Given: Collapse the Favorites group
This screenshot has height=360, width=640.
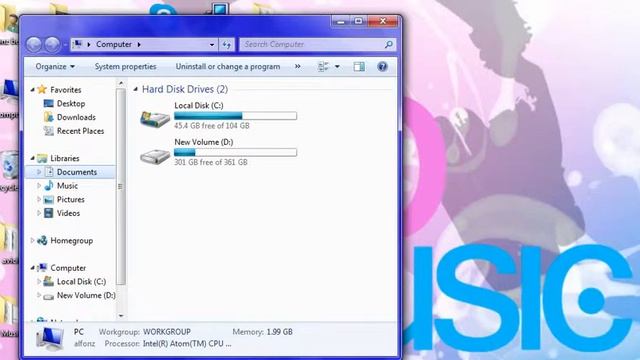Looking at the screenshot, I should click(x=33, y=90).
